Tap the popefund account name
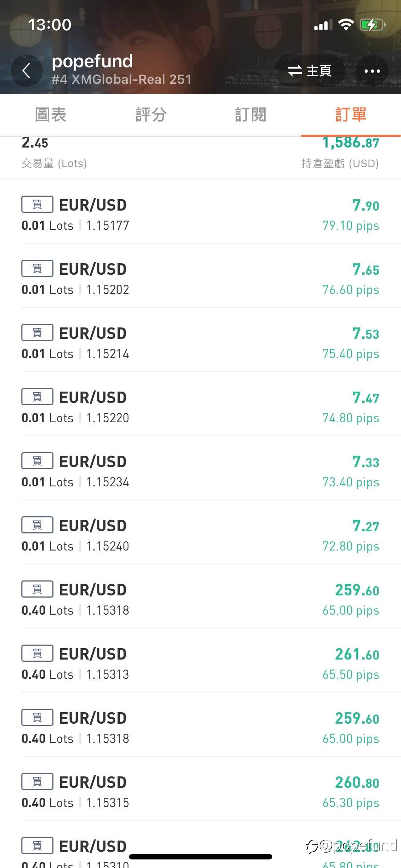Image resolution: width=401 pixels, height=868 pixels. pos(92,61)
